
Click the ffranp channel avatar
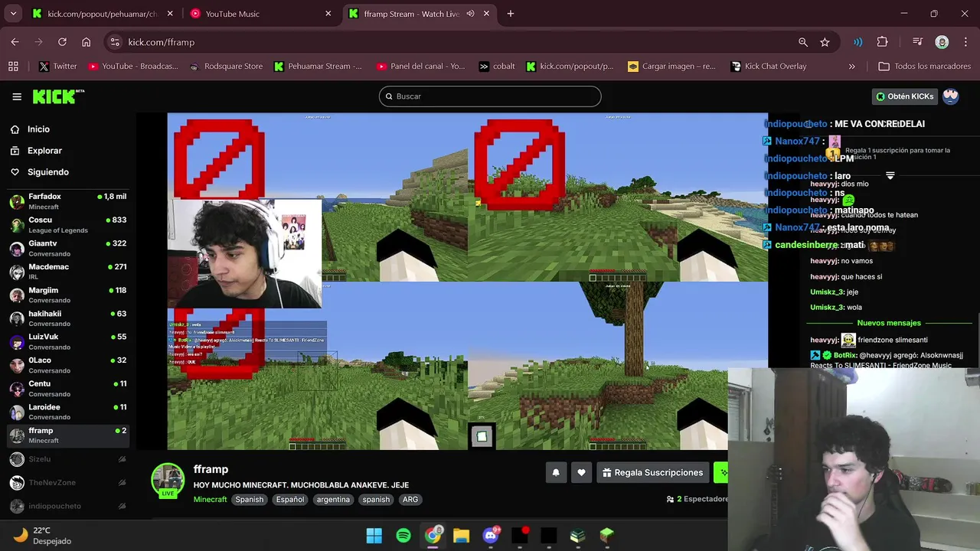coord(168,481)
